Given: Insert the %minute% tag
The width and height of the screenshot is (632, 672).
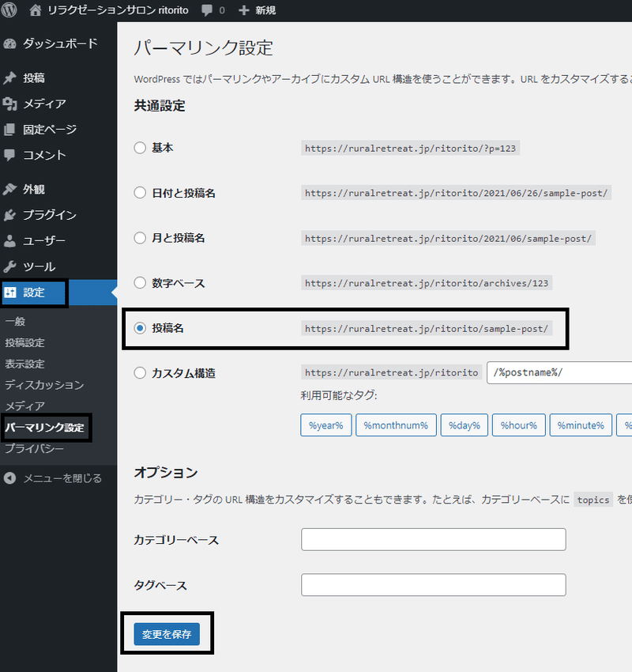Looking at the screenshot, I should 581,425.
